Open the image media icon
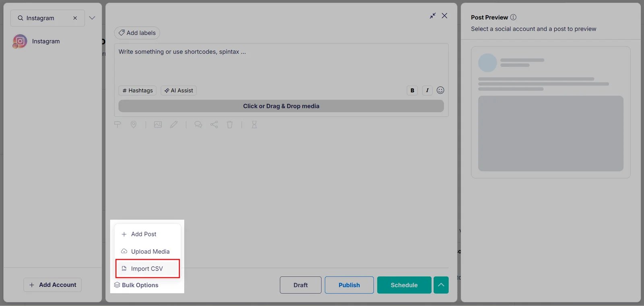This screenshot has width=644, height=306. pos(158,125)
